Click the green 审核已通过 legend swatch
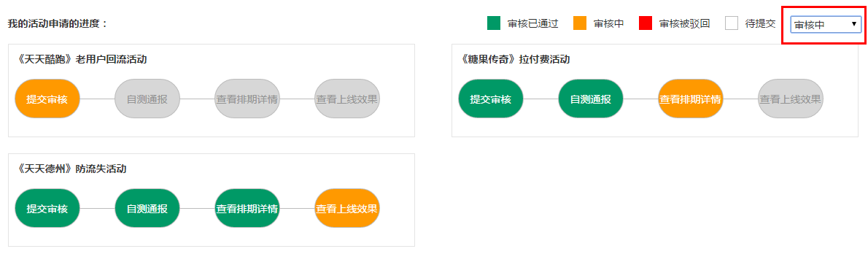The height and width of the screenshot is (265, 868). [x=494, y=23]
